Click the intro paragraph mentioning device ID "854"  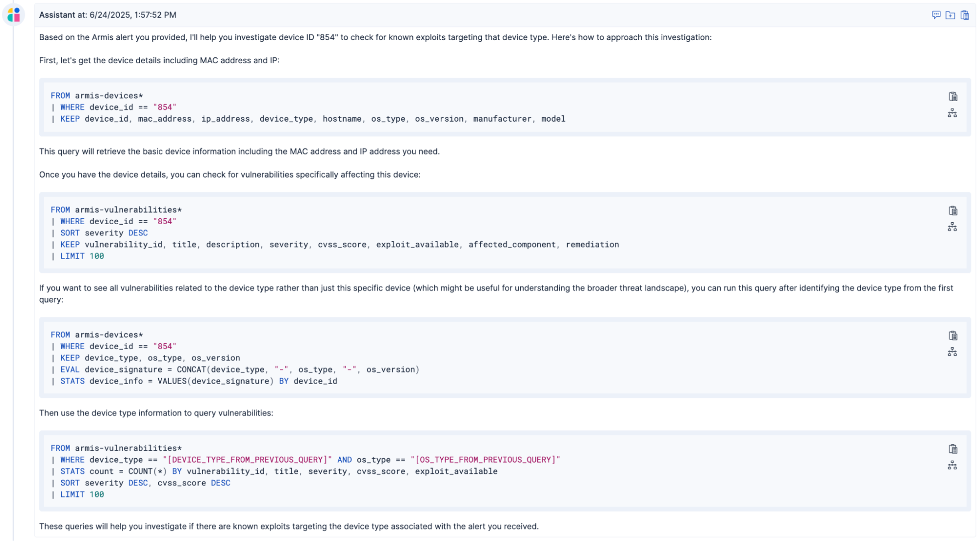coord(375,37)
